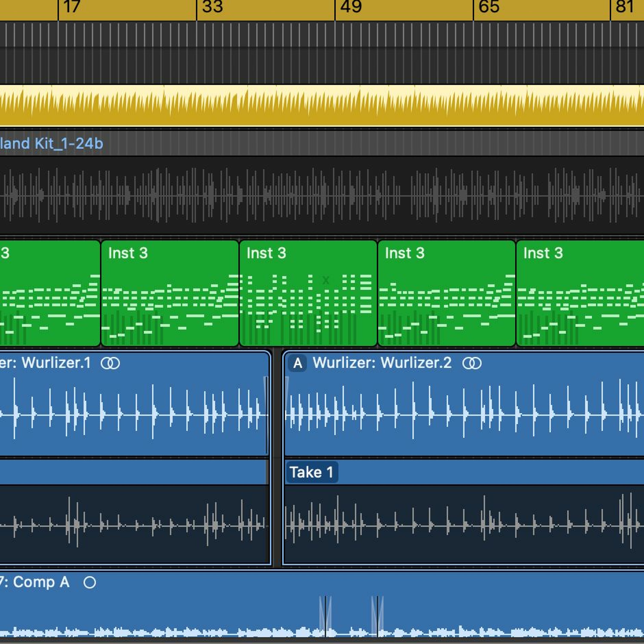
Task: Click the stereo icon next to Wurlizer.2
Action: pyautogui.click(x=472, y=363)
